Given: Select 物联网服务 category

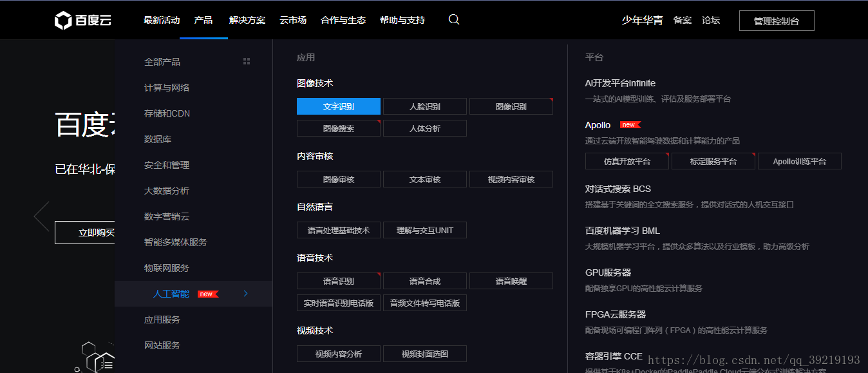Looking at the screenshot, I should [x=167, y=268].
